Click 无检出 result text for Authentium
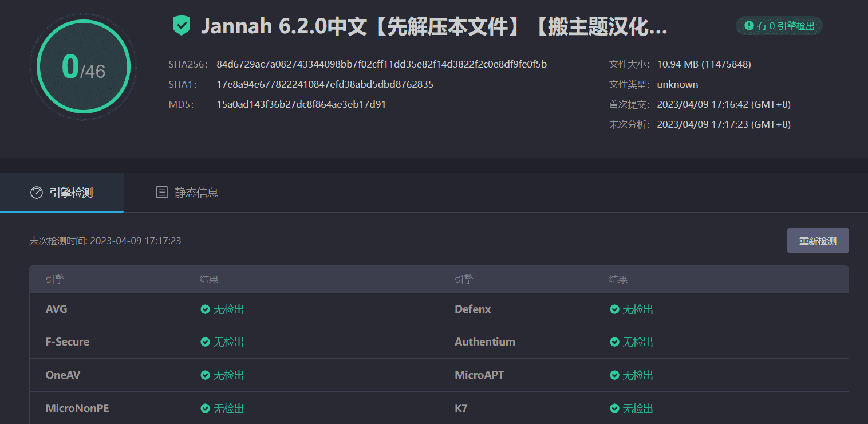This screenshot has height=424, width=868. [638, 342]
